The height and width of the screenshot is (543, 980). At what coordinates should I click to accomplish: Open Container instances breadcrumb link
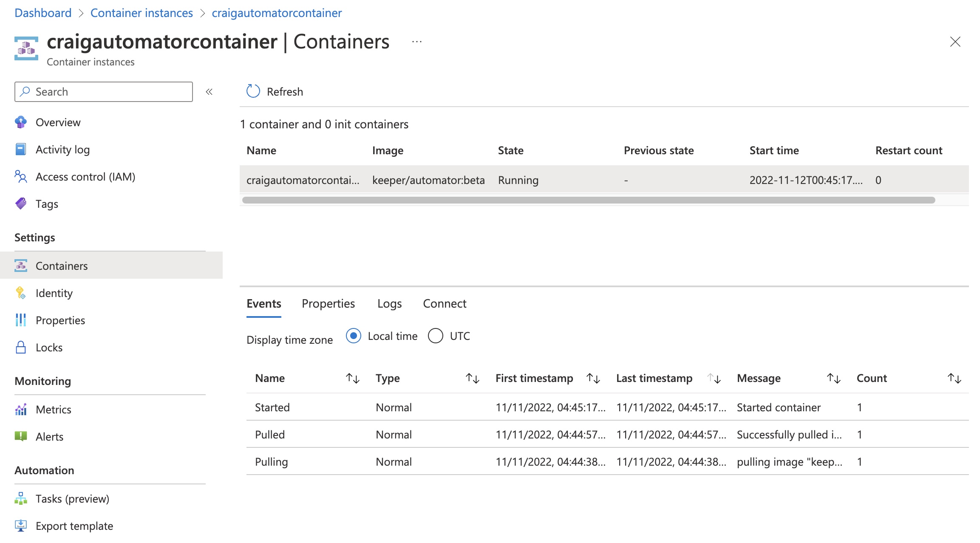click(142, 13)
